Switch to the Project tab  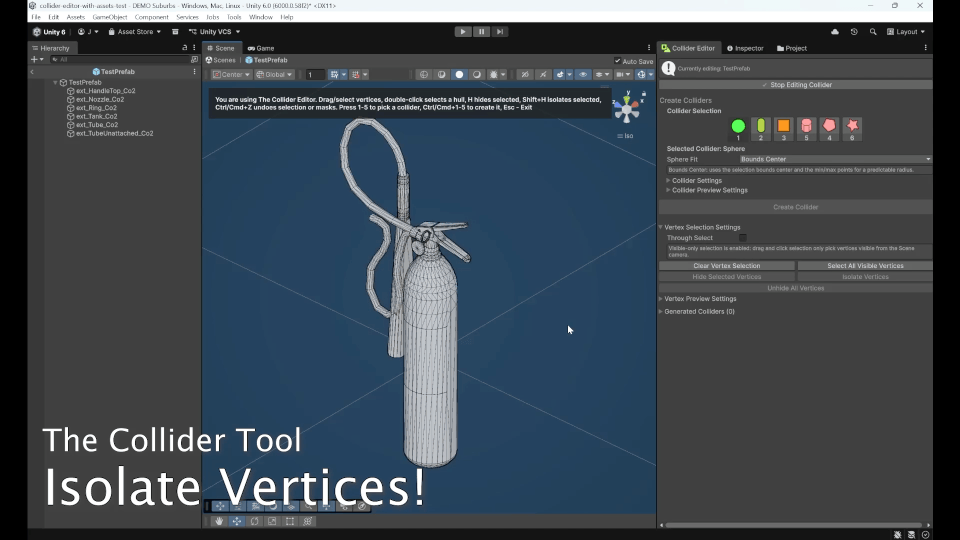click(792, 48)
